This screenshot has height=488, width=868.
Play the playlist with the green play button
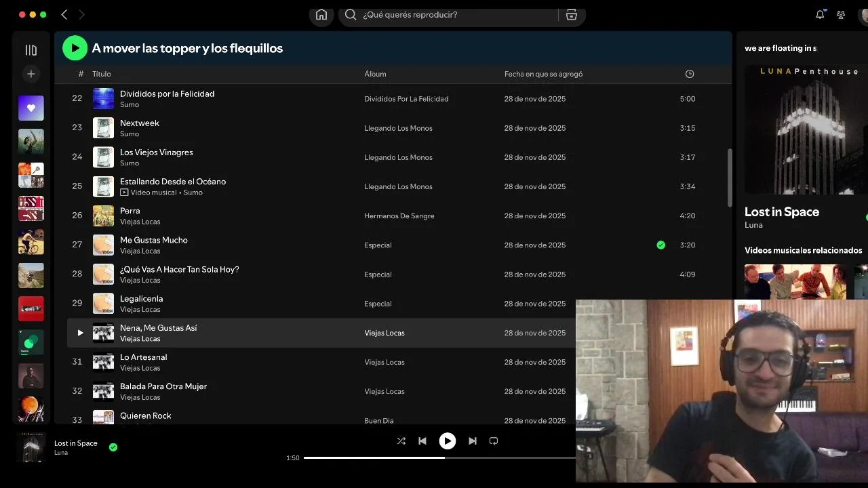tap(75, 48)
